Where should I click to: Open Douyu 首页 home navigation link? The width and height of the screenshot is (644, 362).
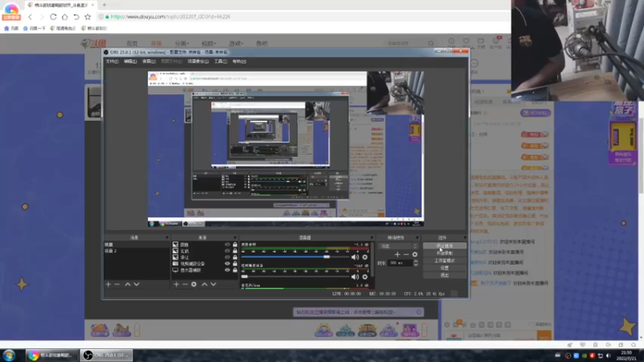click(132, 43)
